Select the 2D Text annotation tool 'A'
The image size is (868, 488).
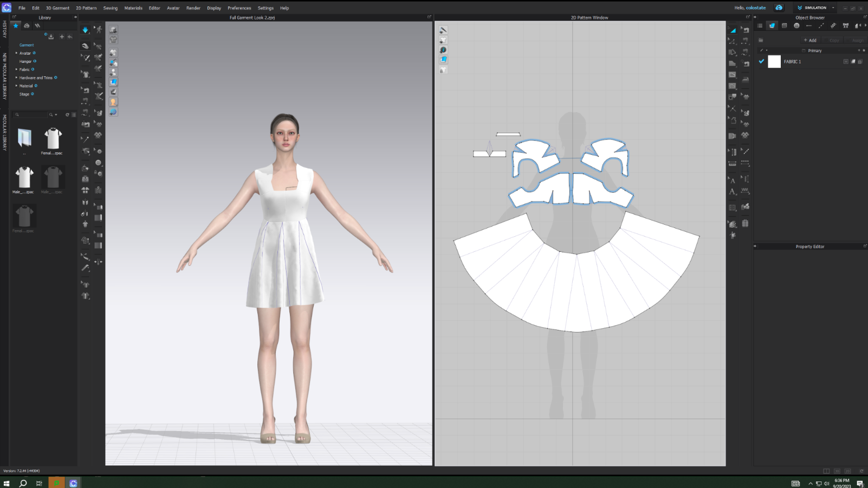733,191
